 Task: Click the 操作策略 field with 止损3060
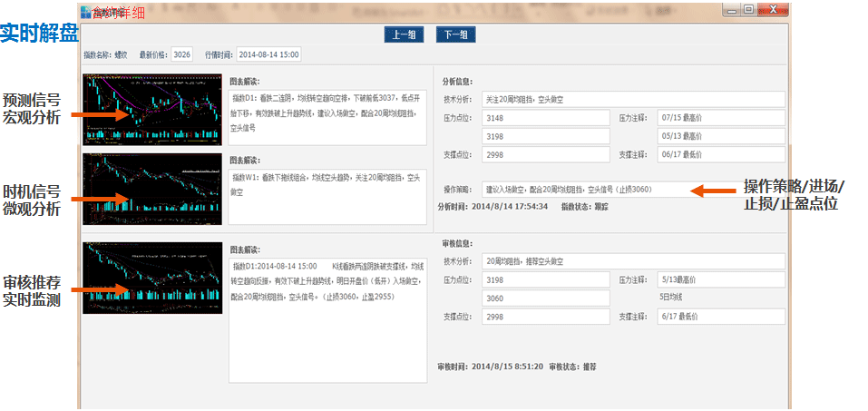633,190
